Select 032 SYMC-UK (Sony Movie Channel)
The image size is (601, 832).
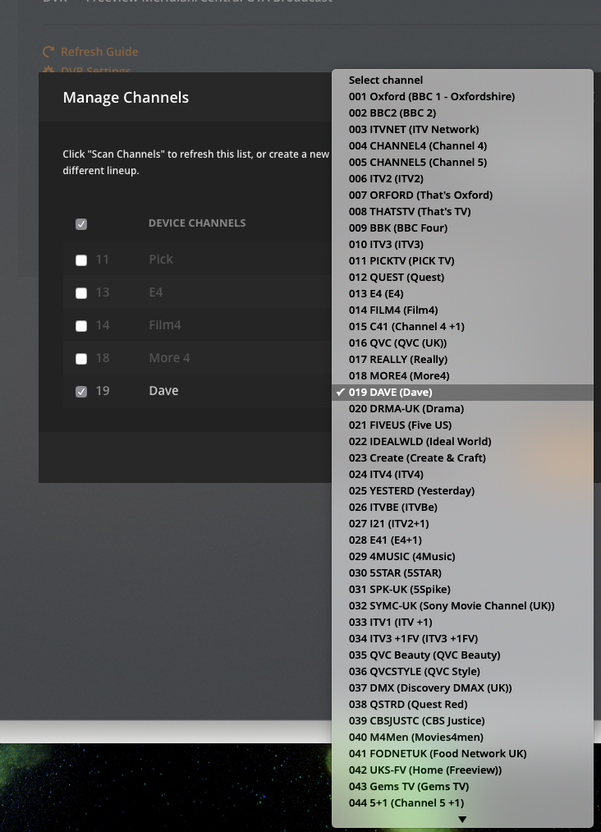tap(463, 606)
